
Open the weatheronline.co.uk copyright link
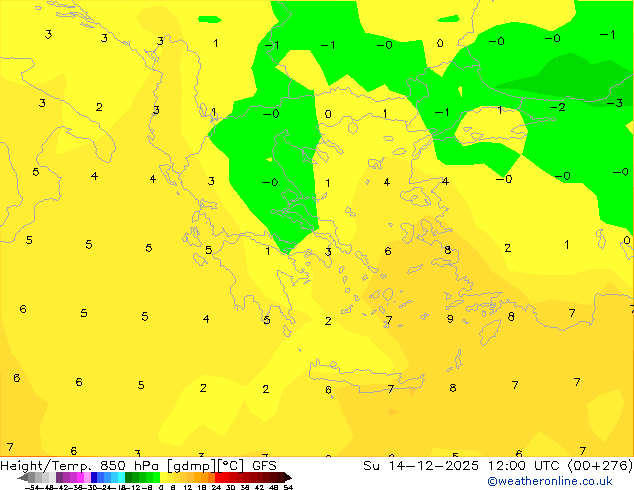point(550,481)
